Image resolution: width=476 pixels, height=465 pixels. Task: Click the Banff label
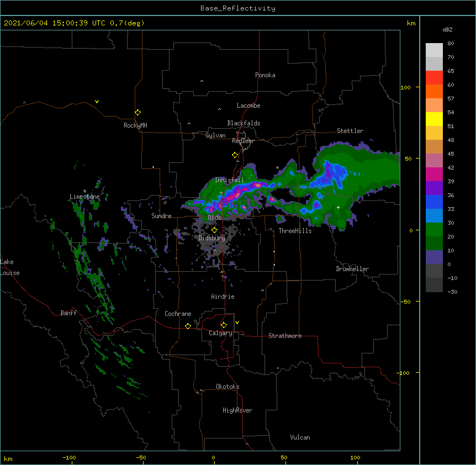coord(68,313)
